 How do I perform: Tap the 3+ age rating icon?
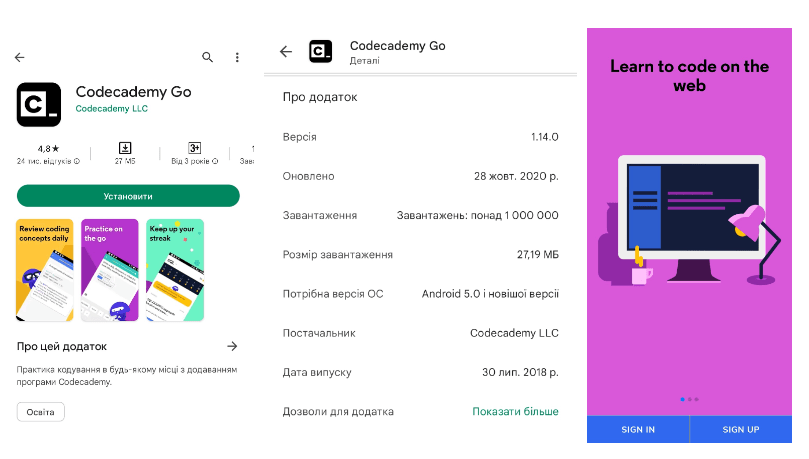pos(195,148)
